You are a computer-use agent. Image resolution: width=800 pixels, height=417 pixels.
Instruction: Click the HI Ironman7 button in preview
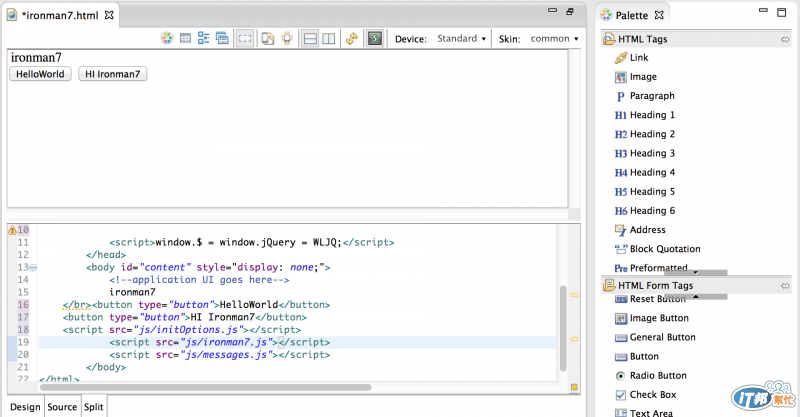113,74
